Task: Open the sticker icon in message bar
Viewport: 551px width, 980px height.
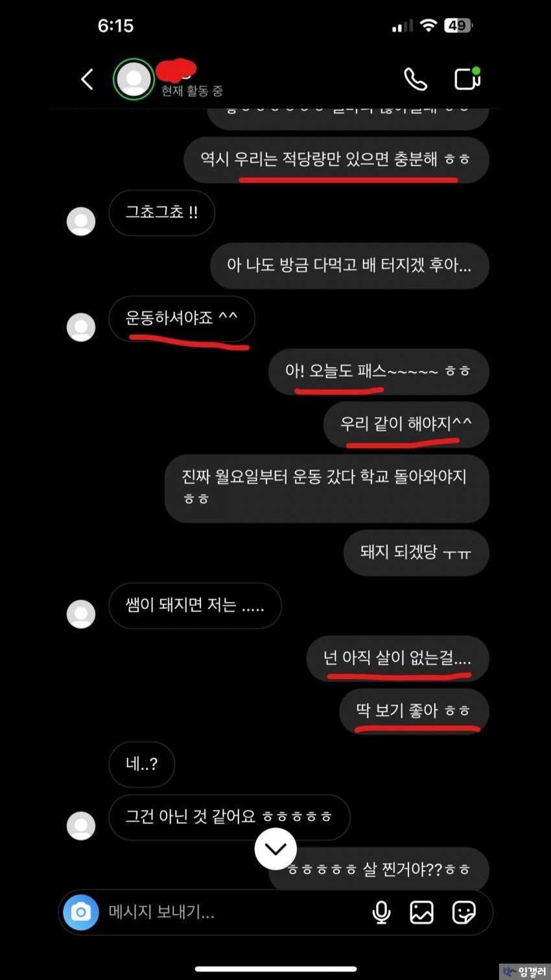Action: pos(464,913)
